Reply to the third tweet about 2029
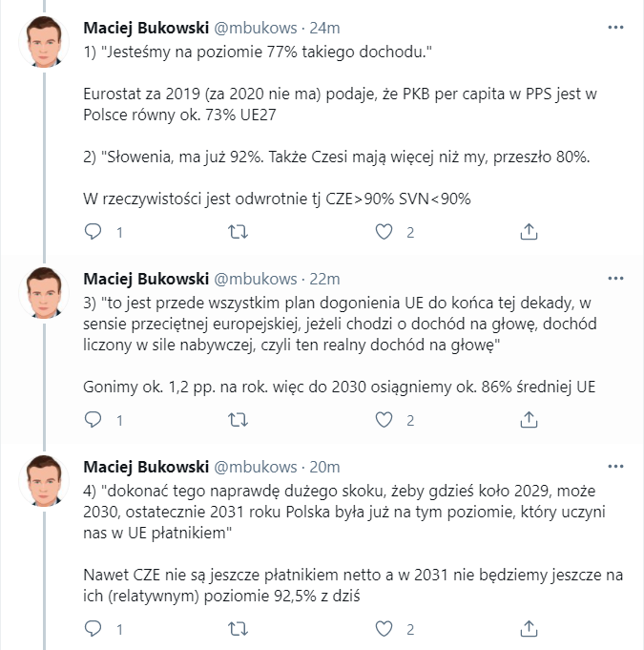The image size is (644, 650). [x=93, y=629]
